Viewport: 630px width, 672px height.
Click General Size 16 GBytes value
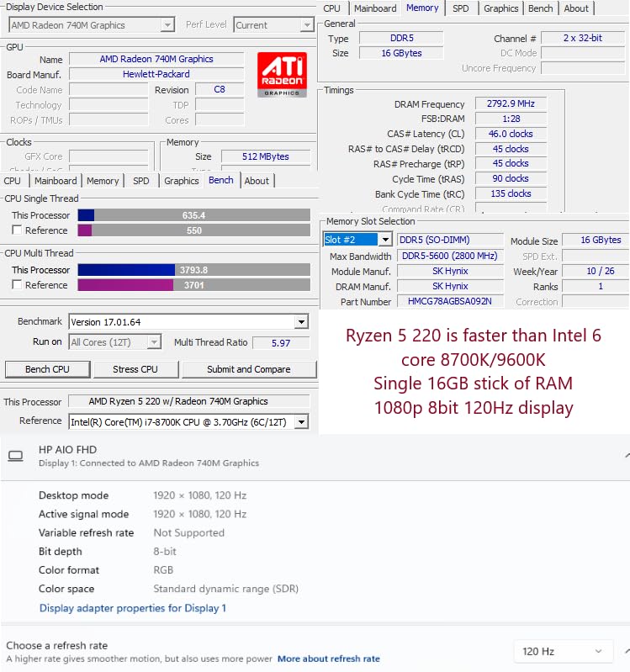401,53
